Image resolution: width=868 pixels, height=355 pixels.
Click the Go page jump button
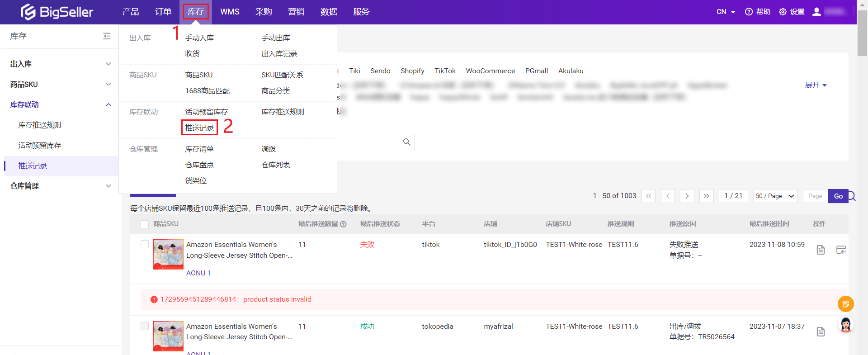tap(838, 196)
